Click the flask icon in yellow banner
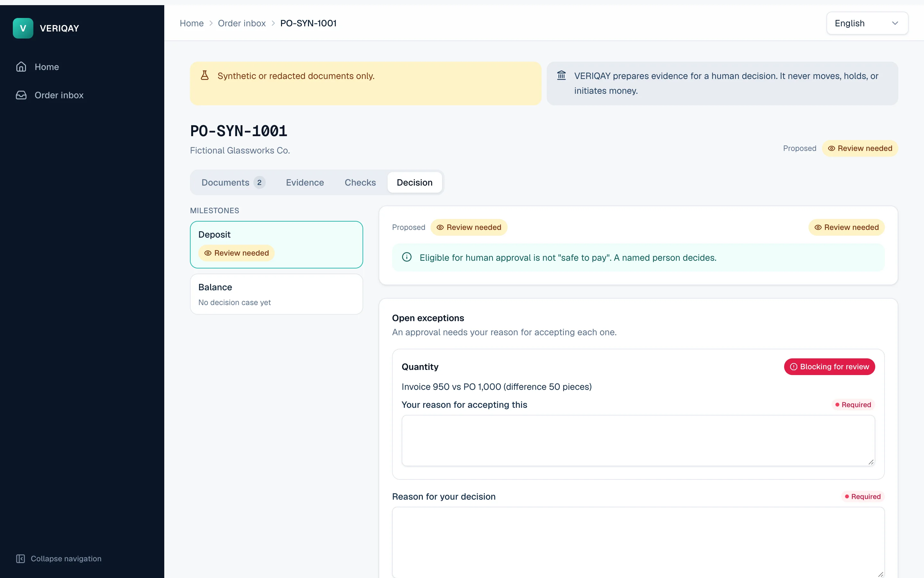This screenshot has height=578, width=924. coord(205,75)
